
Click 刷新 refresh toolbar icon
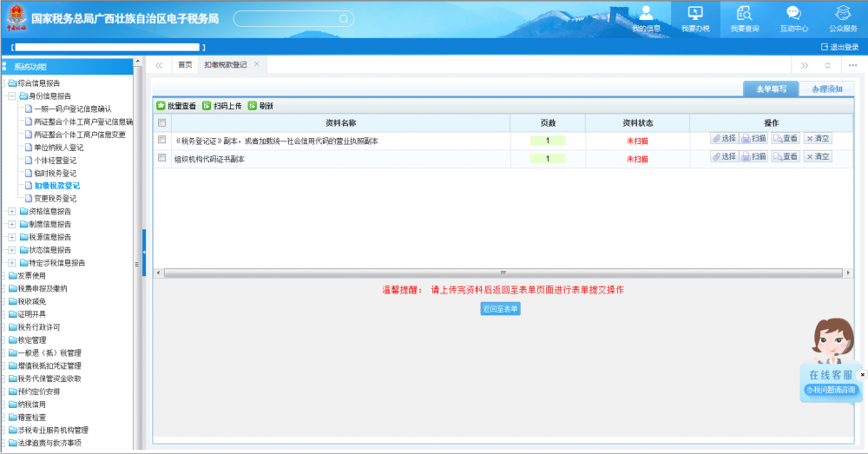pyautogui.click(x=252, y=106)
